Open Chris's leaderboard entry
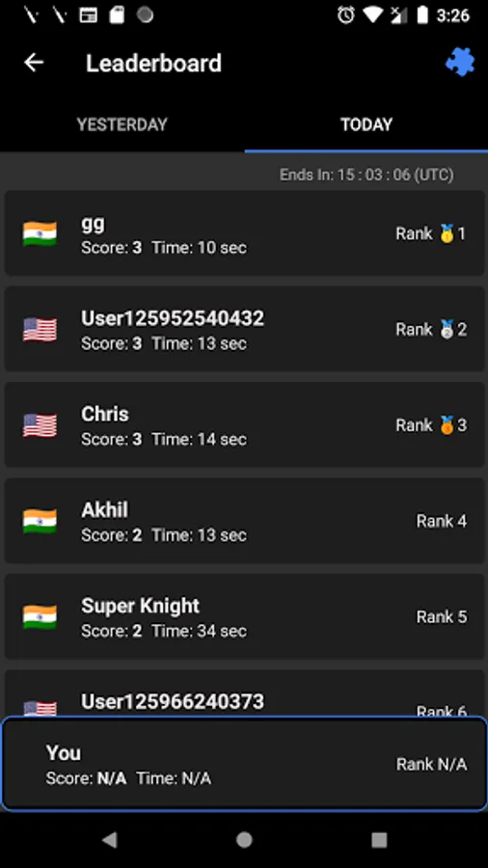Image resolution: width=488 pixels, height=868 pixels. point(245,424)
